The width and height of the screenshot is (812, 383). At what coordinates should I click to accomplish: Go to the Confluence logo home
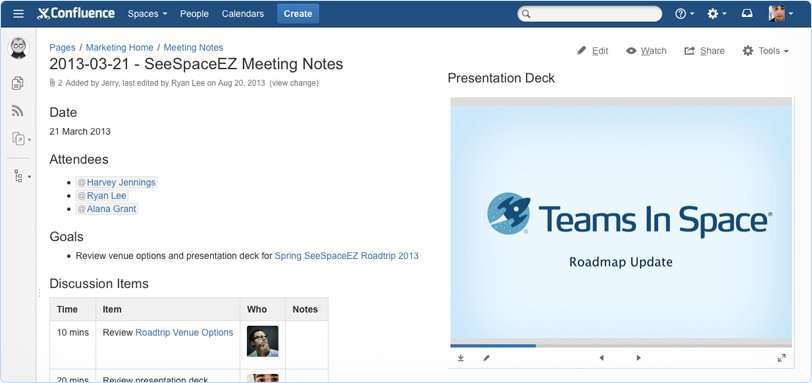(76, 13)
